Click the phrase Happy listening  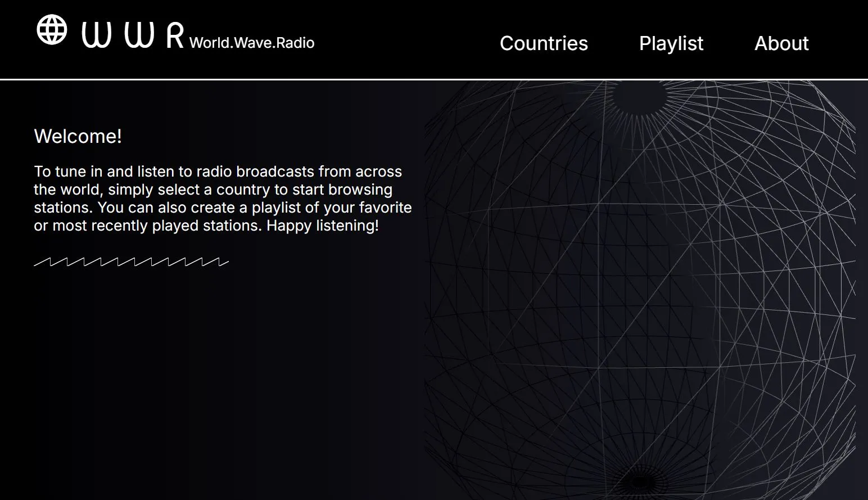tap(323, 226)
